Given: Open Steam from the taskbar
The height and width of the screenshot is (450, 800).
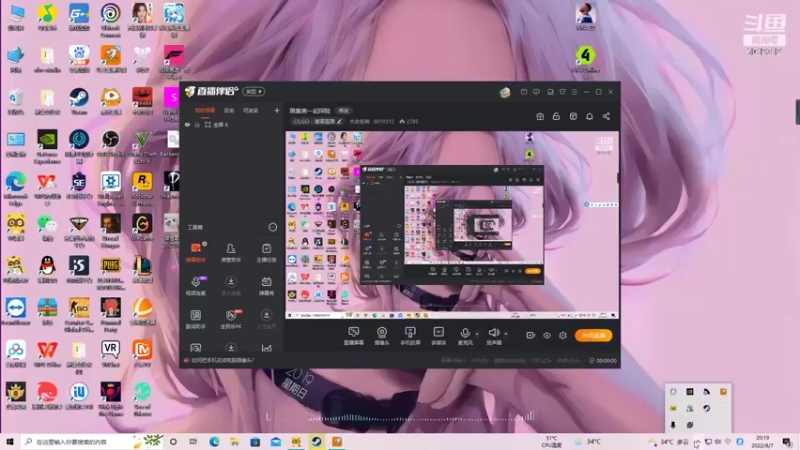Looking at the screenshot, I should point(316,442).
